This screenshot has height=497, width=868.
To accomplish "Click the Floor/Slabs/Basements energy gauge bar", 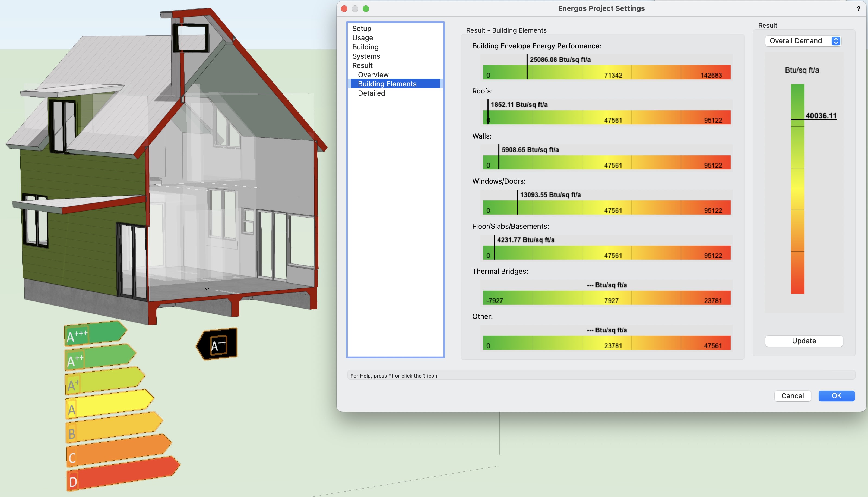I will 607,253.
